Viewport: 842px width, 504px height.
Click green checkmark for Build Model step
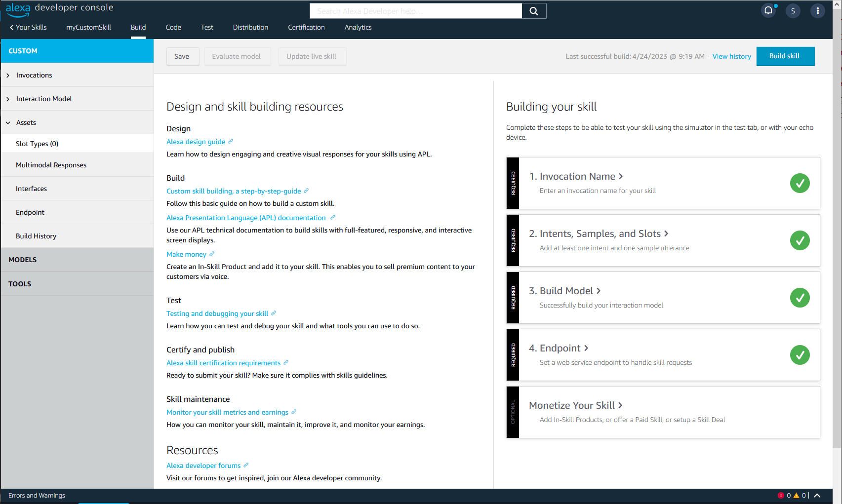point(800,298)
